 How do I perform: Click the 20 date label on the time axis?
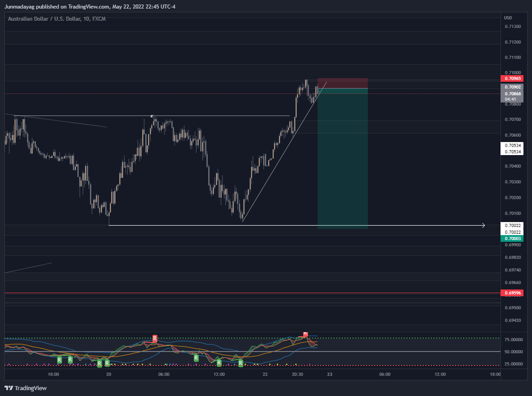click(108, 374)
